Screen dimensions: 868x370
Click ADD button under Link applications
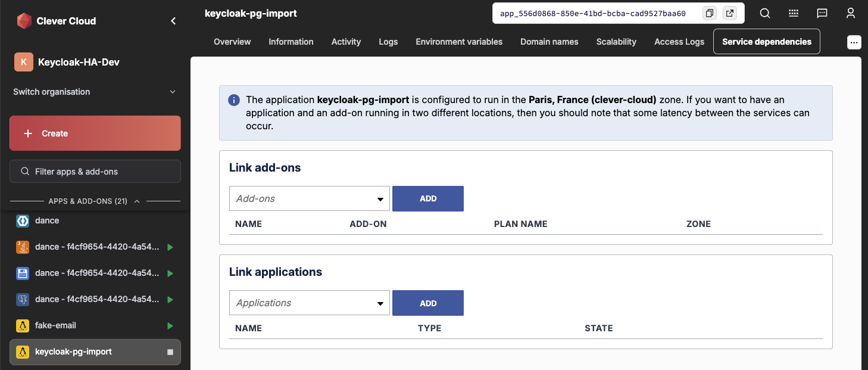[x=428, y=303]
